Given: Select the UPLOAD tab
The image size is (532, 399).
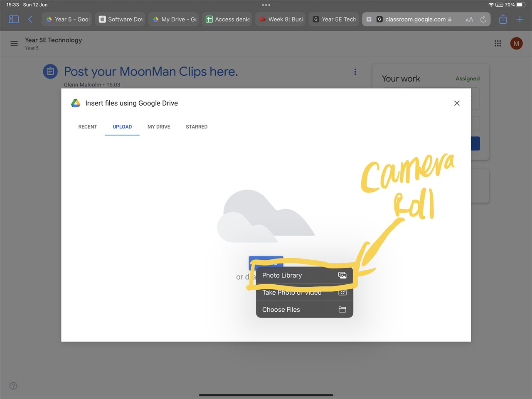Looking at the screenshot, I should pos(122,127).
